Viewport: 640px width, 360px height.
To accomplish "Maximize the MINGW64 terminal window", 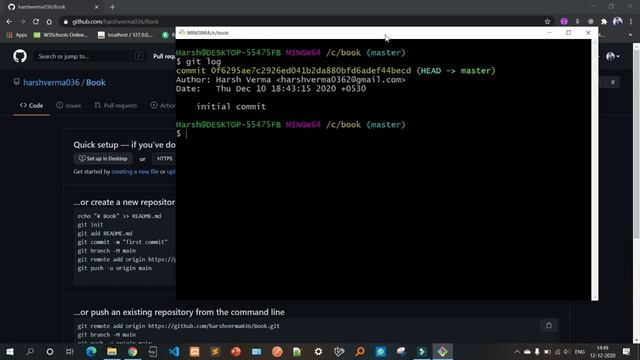I will coord(569,33).
